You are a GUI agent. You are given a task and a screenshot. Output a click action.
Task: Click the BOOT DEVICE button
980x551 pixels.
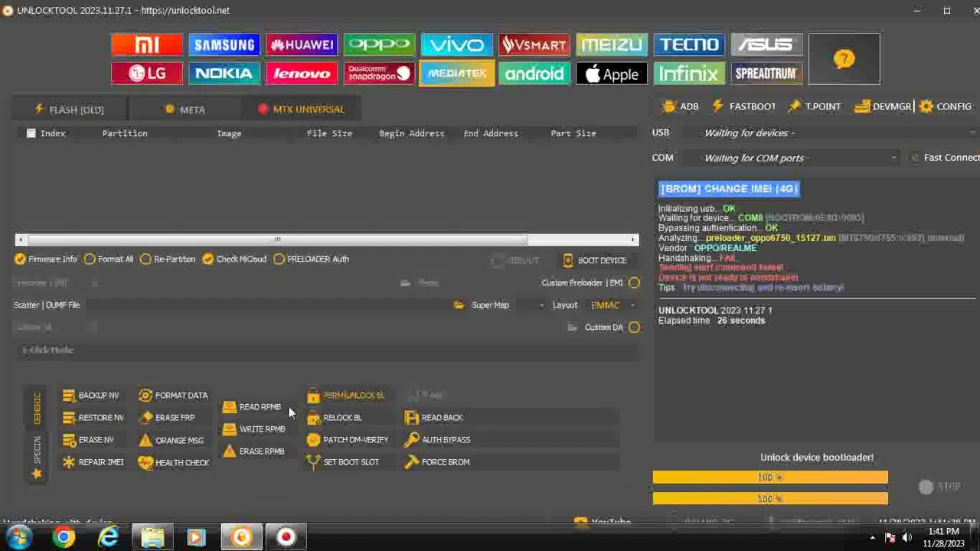(x=595, y=261)
